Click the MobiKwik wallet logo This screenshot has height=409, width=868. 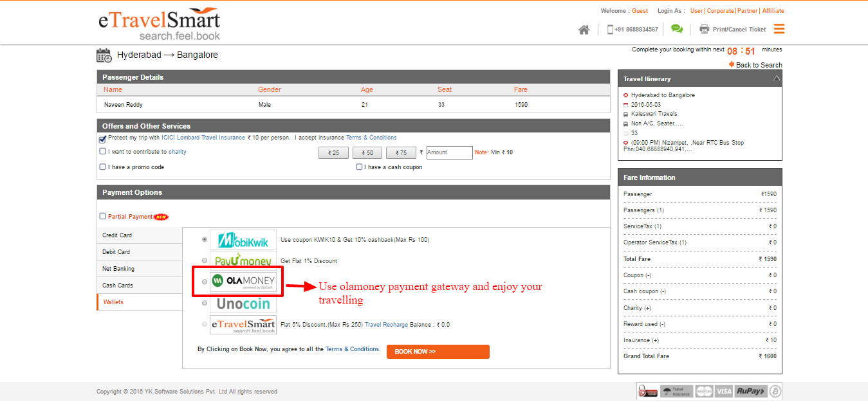tap(243, 240)
